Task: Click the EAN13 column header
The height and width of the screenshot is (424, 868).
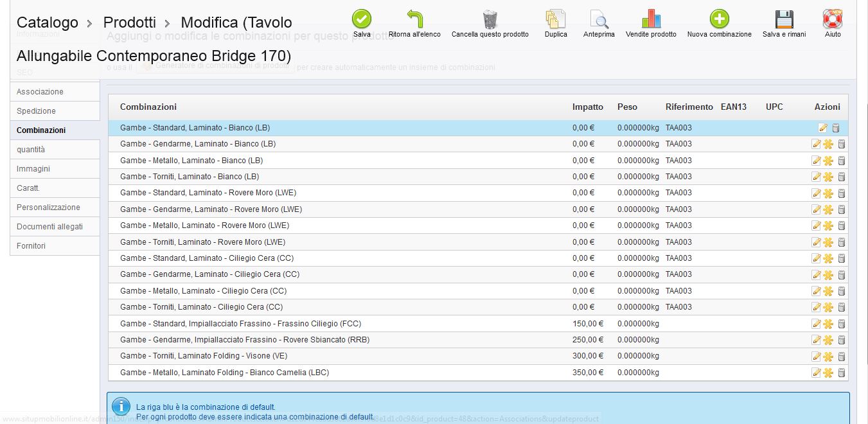Action: [x=734, y=107]
